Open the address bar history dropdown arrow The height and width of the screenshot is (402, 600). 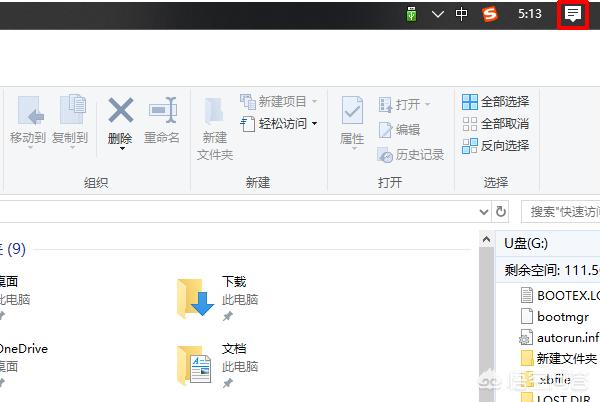click(x=481, y=211)
